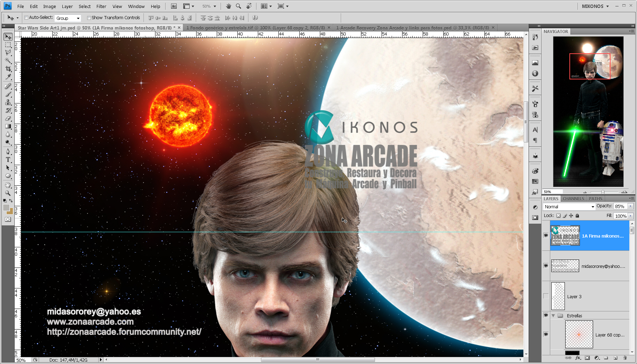Image resolution: width=637 pixels, height=364 pixels.
Task: Hide the midasororey@yahoo layer
Action: [x=546, y=266]
